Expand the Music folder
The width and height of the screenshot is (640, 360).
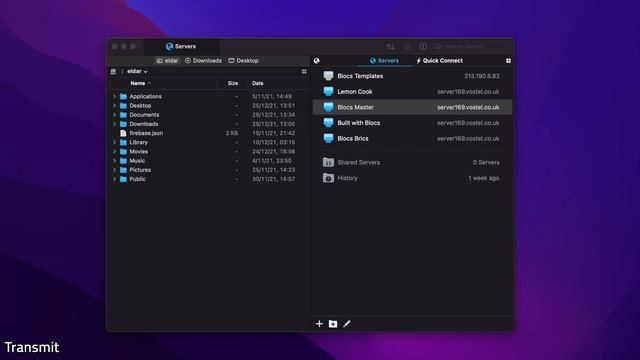pos(114,161)
